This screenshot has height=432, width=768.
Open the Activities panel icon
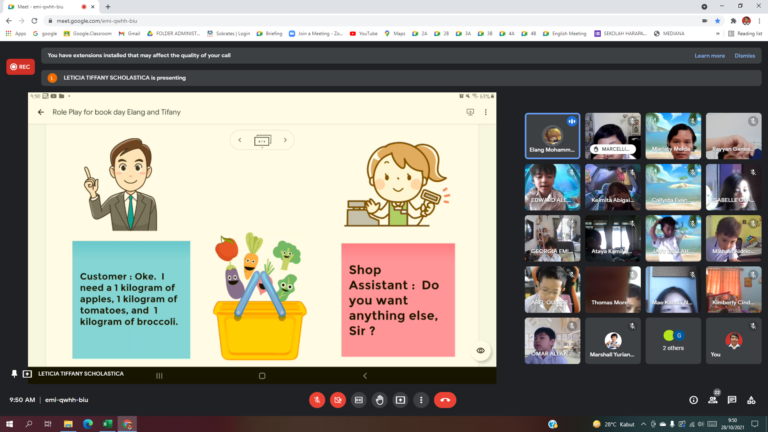point(752,399)
